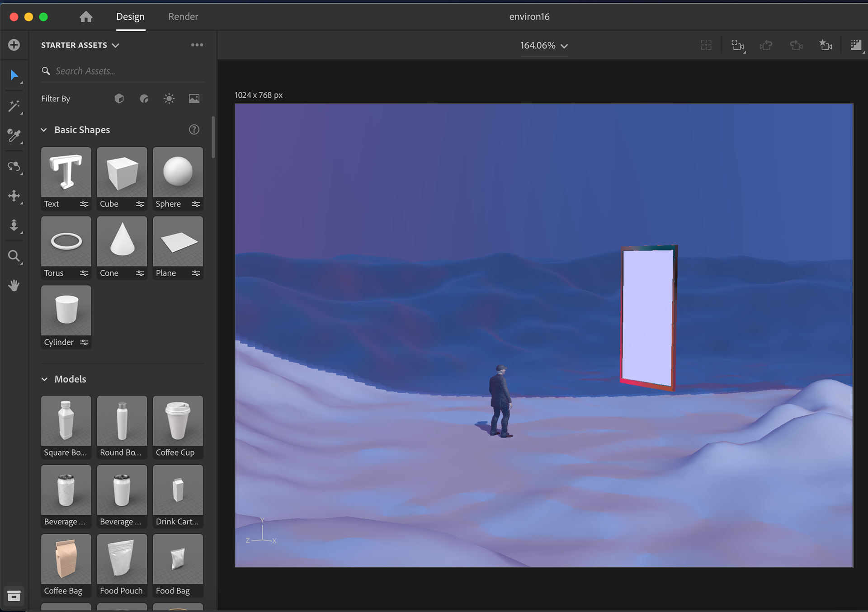The width and height of the screenshot is (868, 612).
Task: Open the 164.06% zoom dropdown
Action: click(544, 46)
